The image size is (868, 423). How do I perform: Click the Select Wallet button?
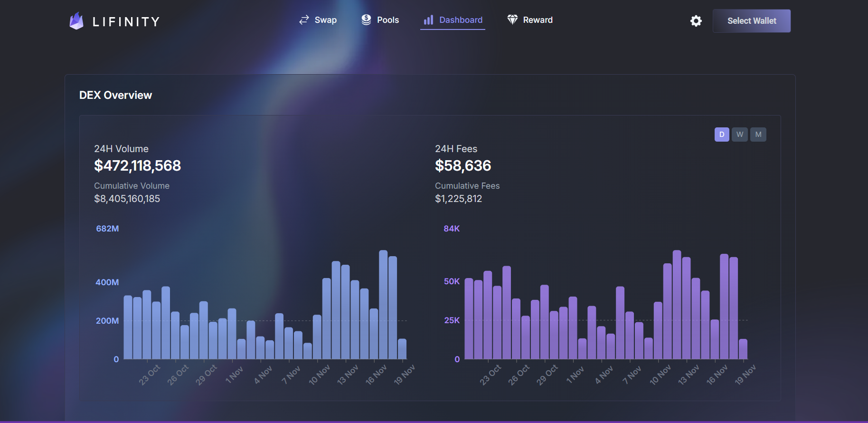click(752, 21)
